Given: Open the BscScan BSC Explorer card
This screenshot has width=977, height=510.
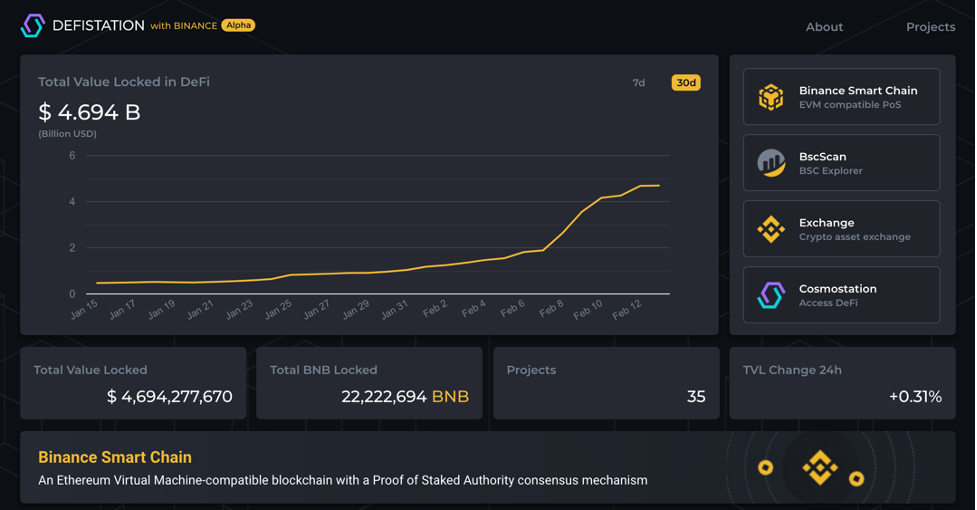Looking at the screenshot, I should (841, 163).
